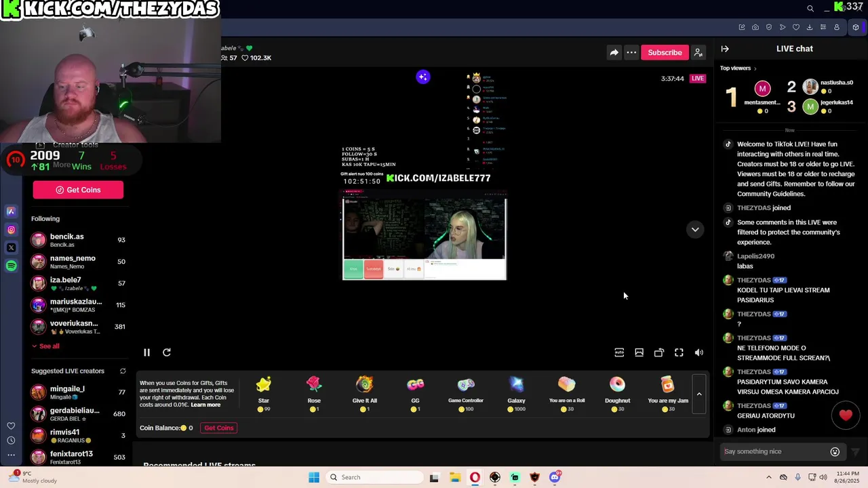Viewport: 868px width, 488px height.
Task: Open the Opera browser taskbar icon
Action: [x=475, y=477]
